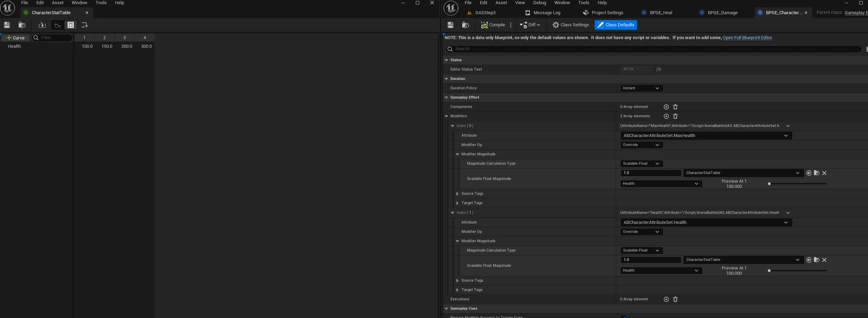Screen dimensions: 868x318
Task: Open Modifier Op dropdown for MaxHealth modifier
Action: (641, 145)
